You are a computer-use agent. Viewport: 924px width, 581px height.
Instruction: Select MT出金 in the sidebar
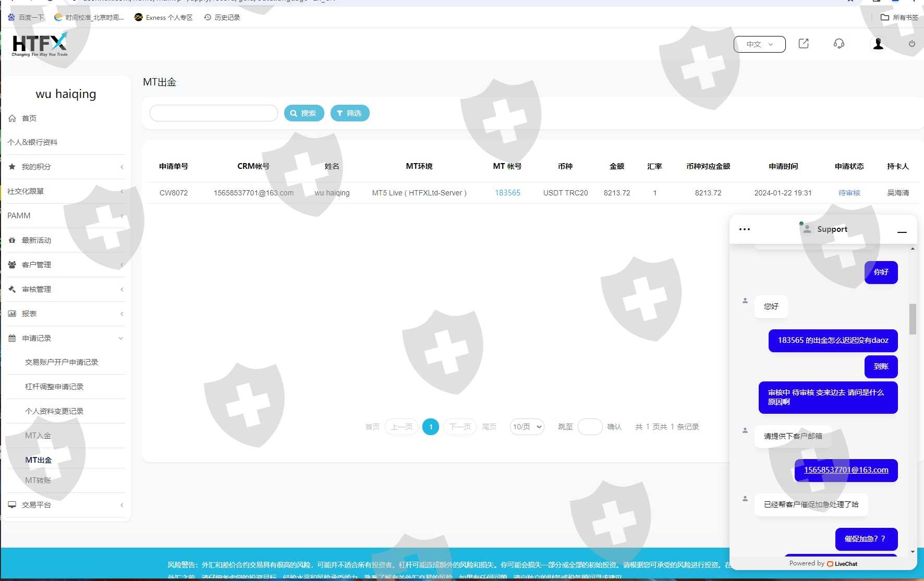click(x=39, y=460)
